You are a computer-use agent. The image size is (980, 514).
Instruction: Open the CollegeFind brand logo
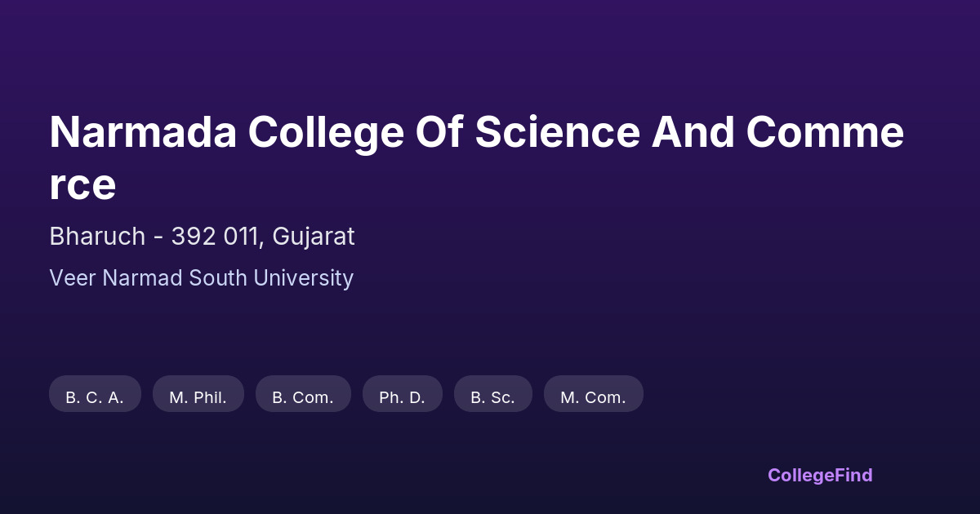click(x=820, y=475)
